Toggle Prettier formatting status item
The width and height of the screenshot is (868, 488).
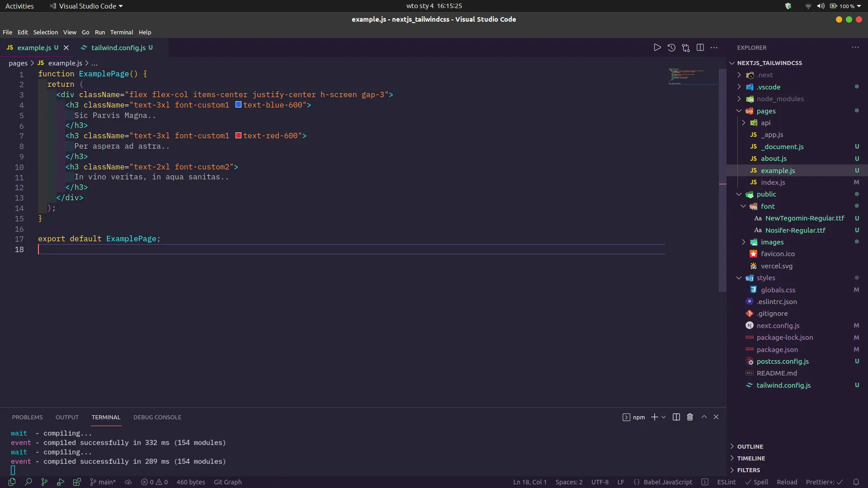824,482
